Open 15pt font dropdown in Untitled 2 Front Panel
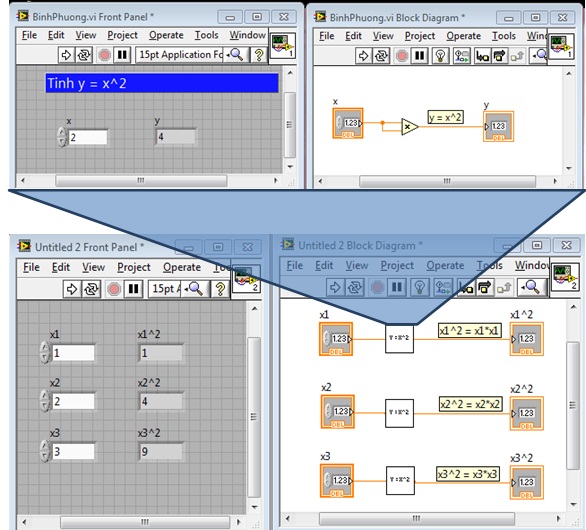The height and width of the screenshot is (530, 586). click(165, 289)
